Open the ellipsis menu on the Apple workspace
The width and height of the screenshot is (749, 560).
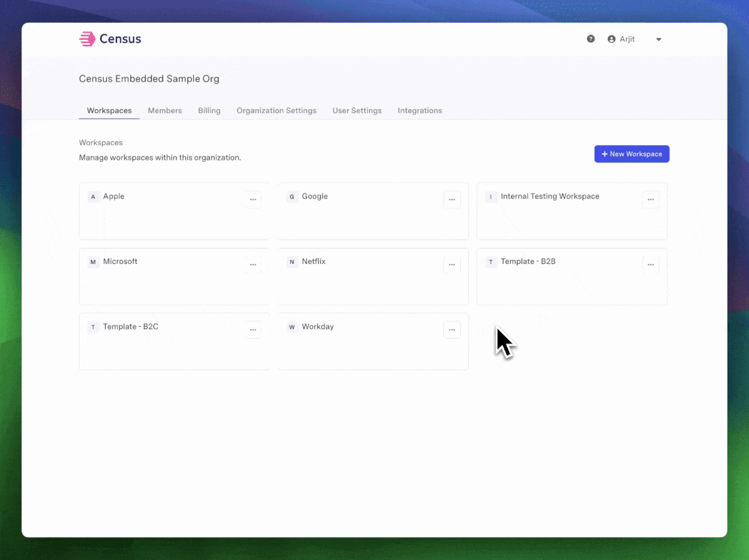(x=253, y=199)
